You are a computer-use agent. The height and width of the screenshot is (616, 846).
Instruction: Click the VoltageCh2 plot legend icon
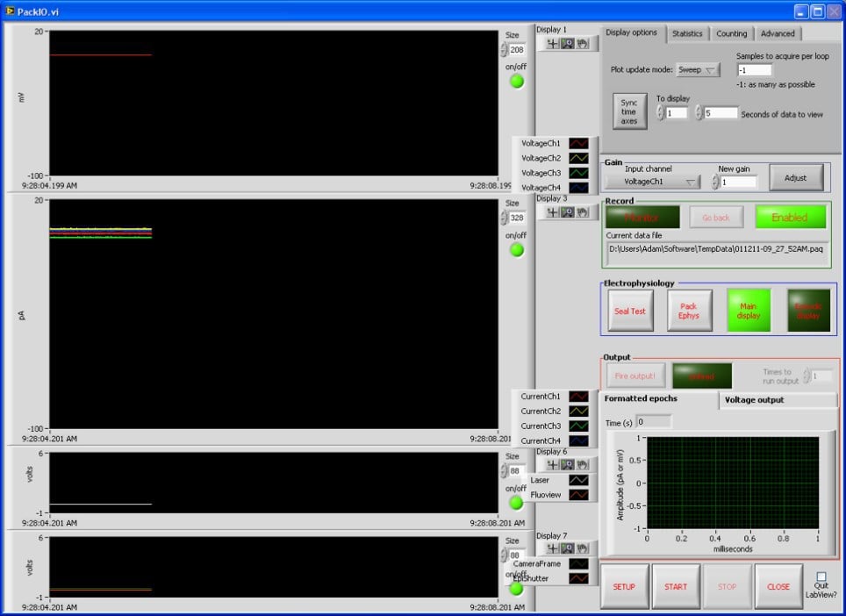tap(578, 158)
